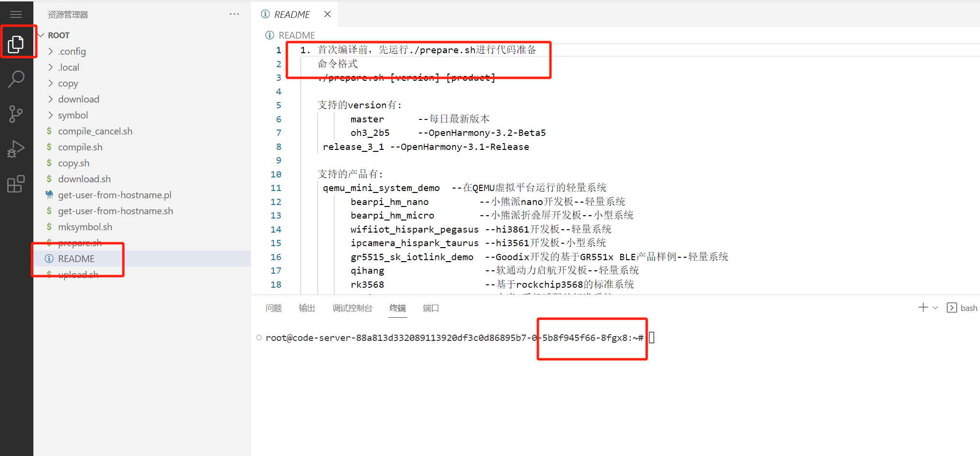980x456 pixels.
Task: Click the 'ipcamera_hispark_taurus' line
Action: (x=478, y=243)
